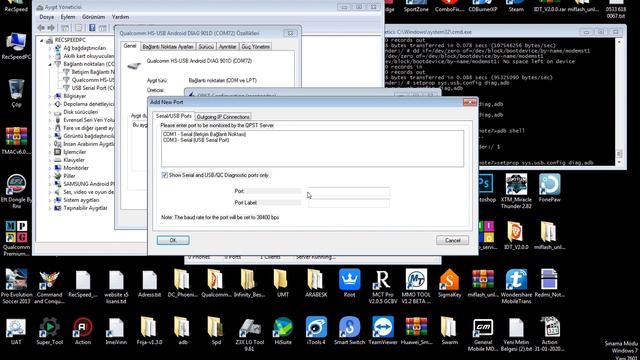Image resolution: width=640 pixels, height=360 pixels.
Task: Expand the Bilgisayar tree node
Action: (x=50, y=96)
